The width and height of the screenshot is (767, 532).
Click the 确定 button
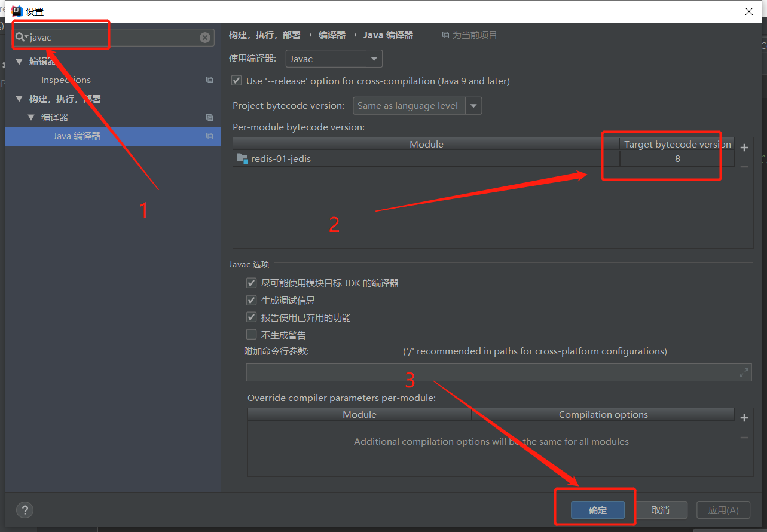pos(597,510)
